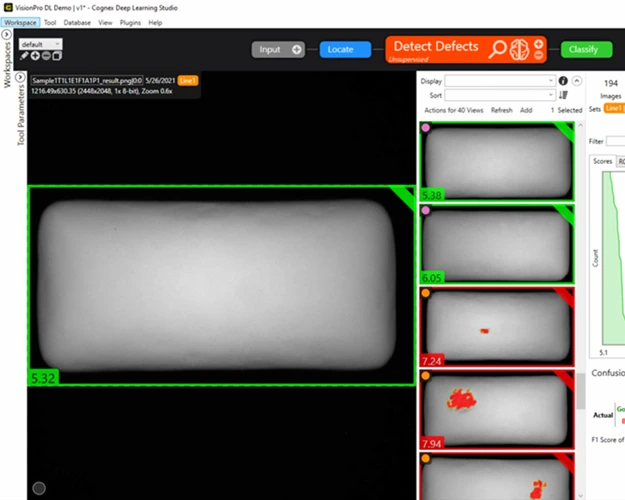Open the Display dropdown
This screenshot has height=500, width=625.
tap(500, 81)
